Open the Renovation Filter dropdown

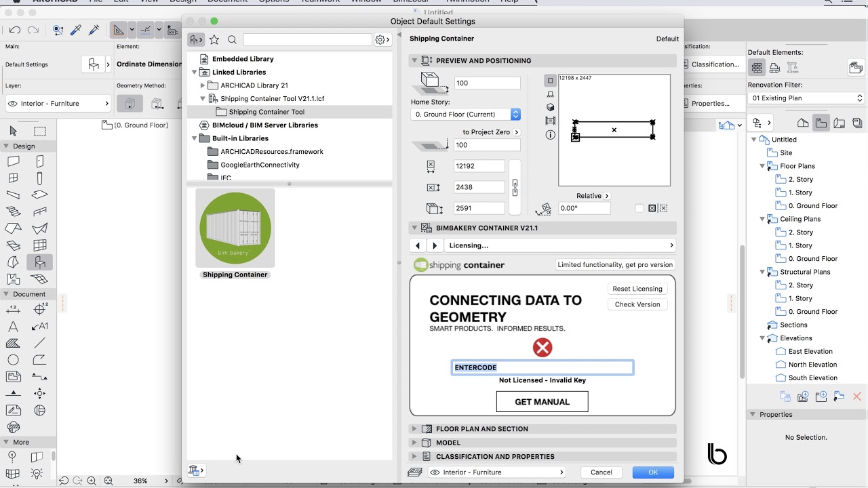tap(807, 98)
